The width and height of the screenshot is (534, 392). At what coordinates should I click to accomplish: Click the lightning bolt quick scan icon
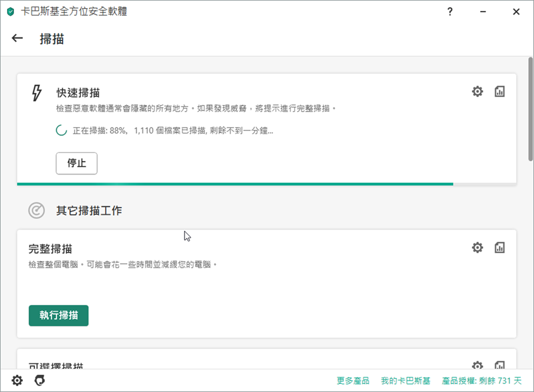(x=37, y=93)
